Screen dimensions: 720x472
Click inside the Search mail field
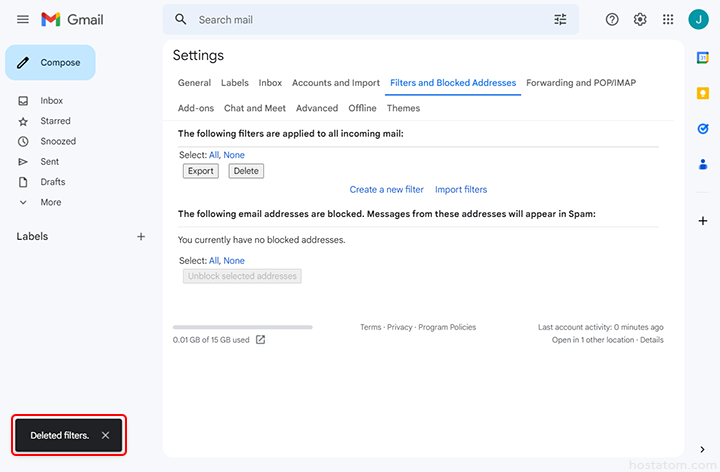[x=370, y=20]
